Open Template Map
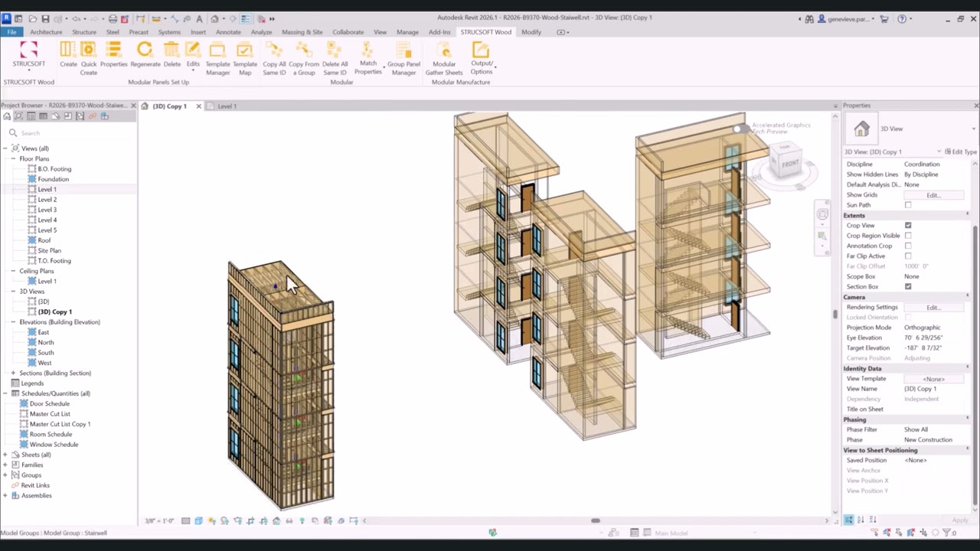Viewport: 980px width, 551px height. point(245,58)
